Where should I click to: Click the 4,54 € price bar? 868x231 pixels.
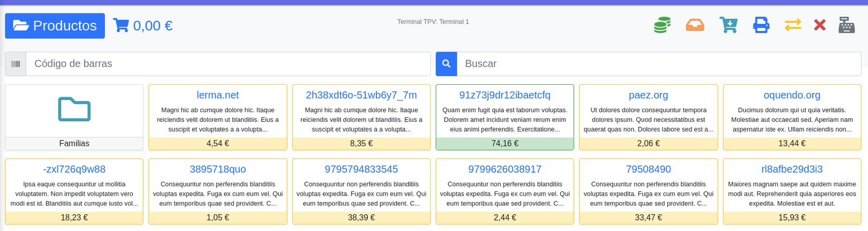[x=218, y=143]
